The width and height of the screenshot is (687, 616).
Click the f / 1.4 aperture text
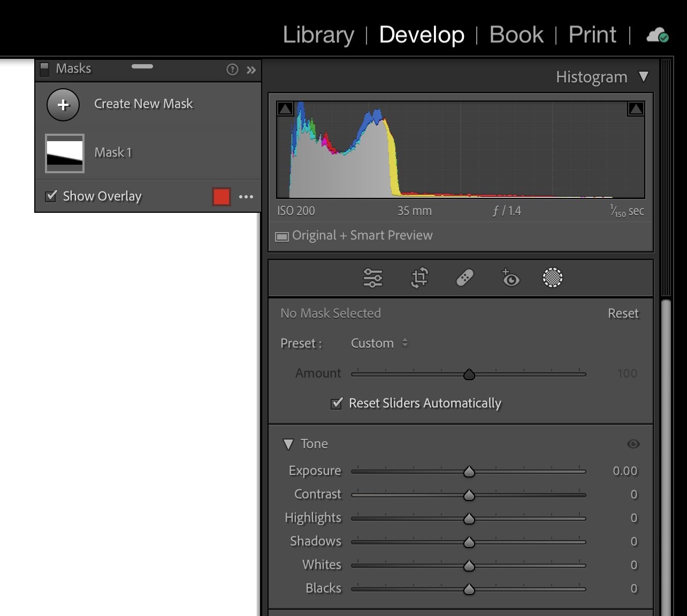(x=507, y=211)
